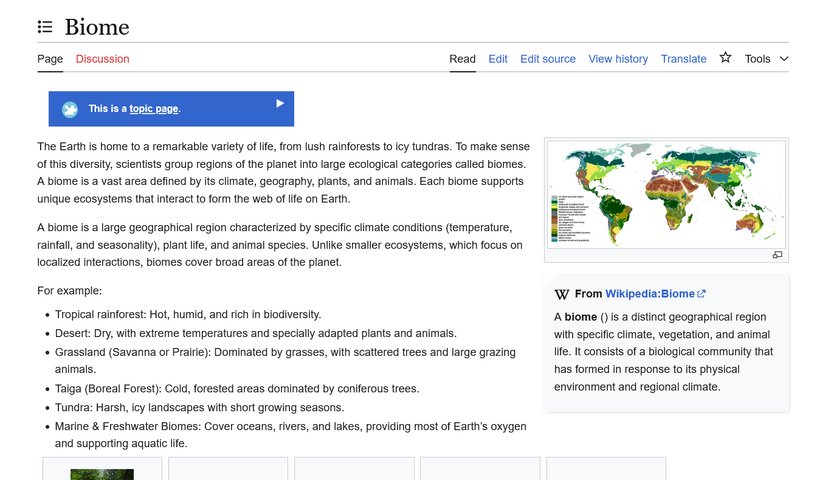The image size is (817, 480).
Task: Click the external link icon beside Wikipedia:Biome
Action: (701, 294)
